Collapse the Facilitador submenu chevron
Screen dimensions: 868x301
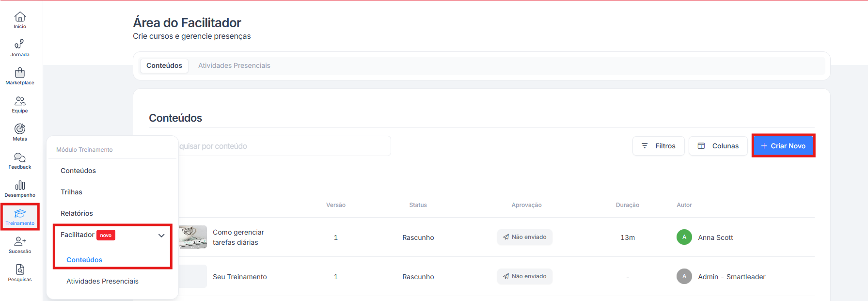[161, 236]
